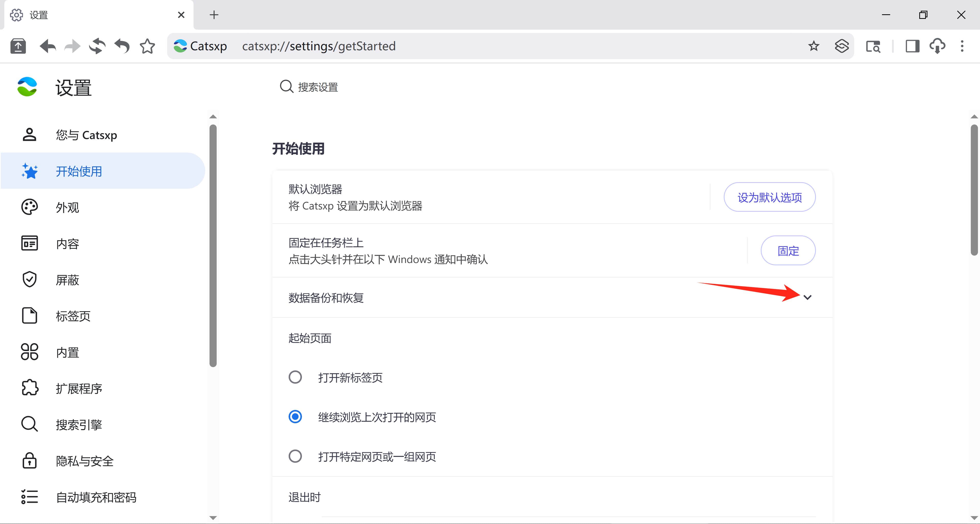The height and width of the screenshot is (524, 980).
Task: Open 隐私与安全 settings section
Action: [x=84, y=461]
